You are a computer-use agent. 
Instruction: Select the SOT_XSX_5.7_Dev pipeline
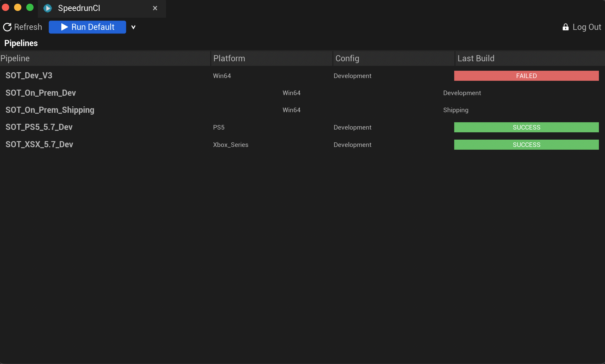39,145
